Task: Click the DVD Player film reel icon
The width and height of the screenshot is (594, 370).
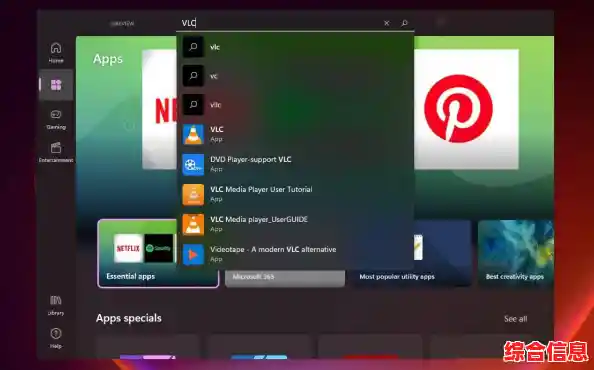Action: pos(193,164)
